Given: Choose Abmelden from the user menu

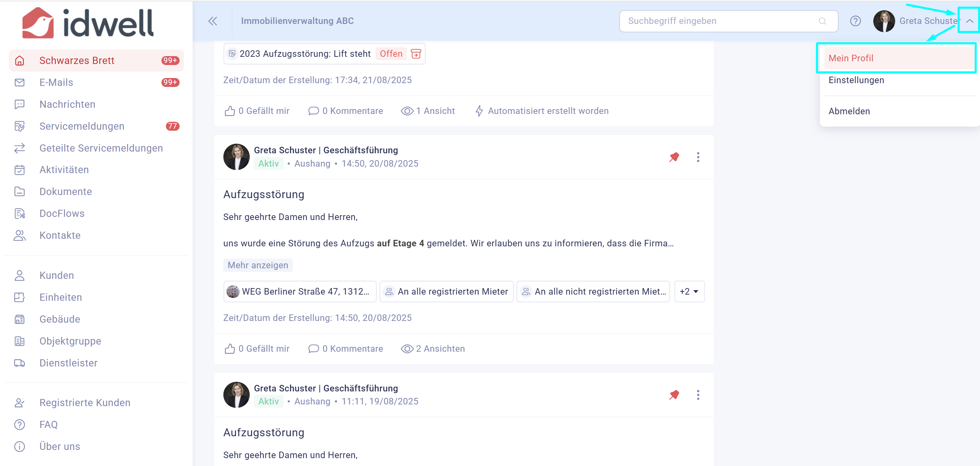Looking at the screenshot, I should (849, 111).
